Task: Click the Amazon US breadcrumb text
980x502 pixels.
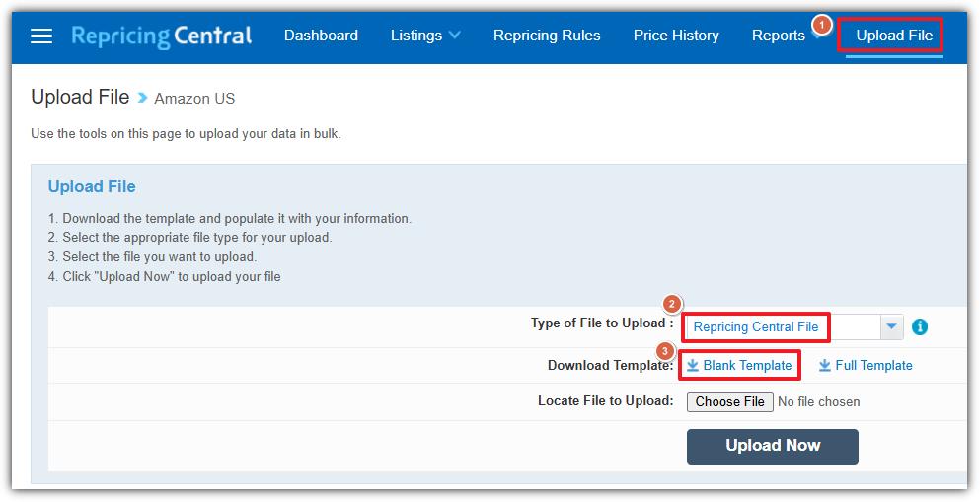Action: 194,99
